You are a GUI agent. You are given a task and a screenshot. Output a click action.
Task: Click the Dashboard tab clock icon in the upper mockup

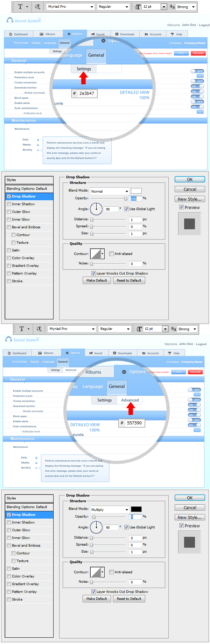coord(11,34)
